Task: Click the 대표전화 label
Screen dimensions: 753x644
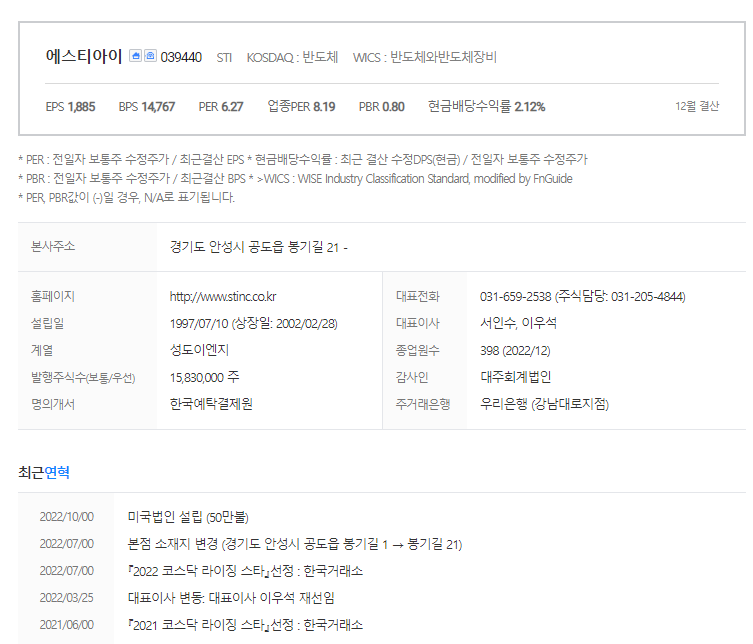Action: click(x=418, y=296)
